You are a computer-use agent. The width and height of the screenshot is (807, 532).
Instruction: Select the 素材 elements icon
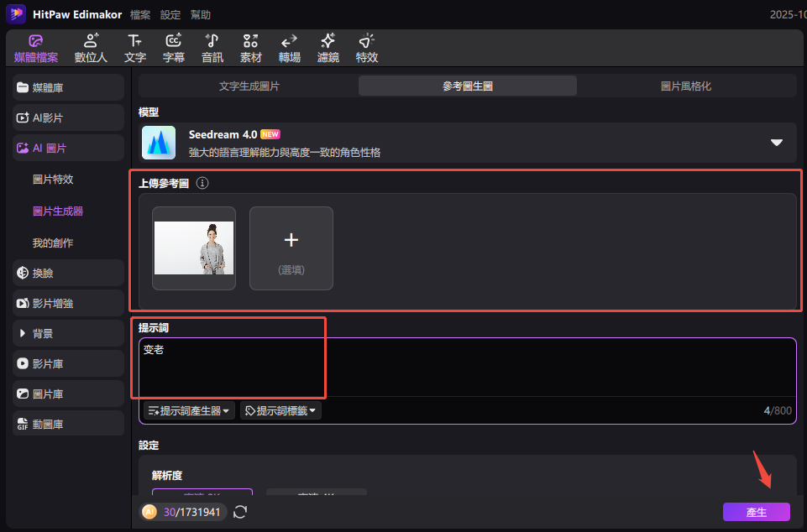point(250,49)
